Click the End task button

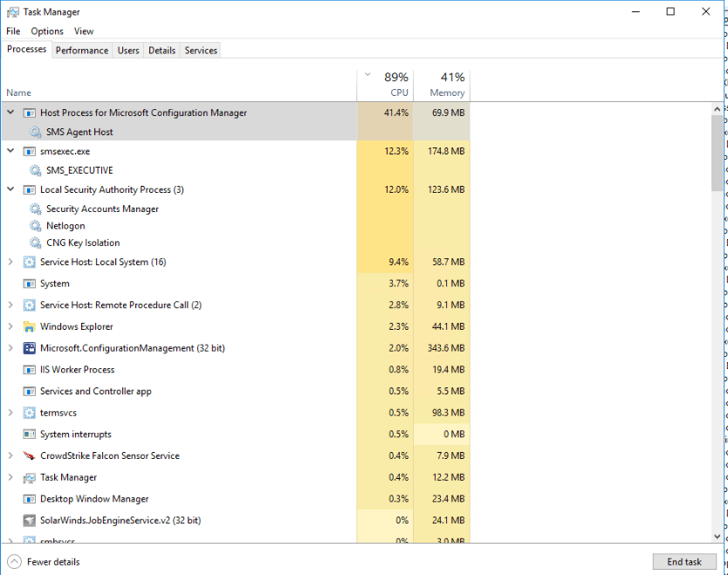click(x=683, y=562)
